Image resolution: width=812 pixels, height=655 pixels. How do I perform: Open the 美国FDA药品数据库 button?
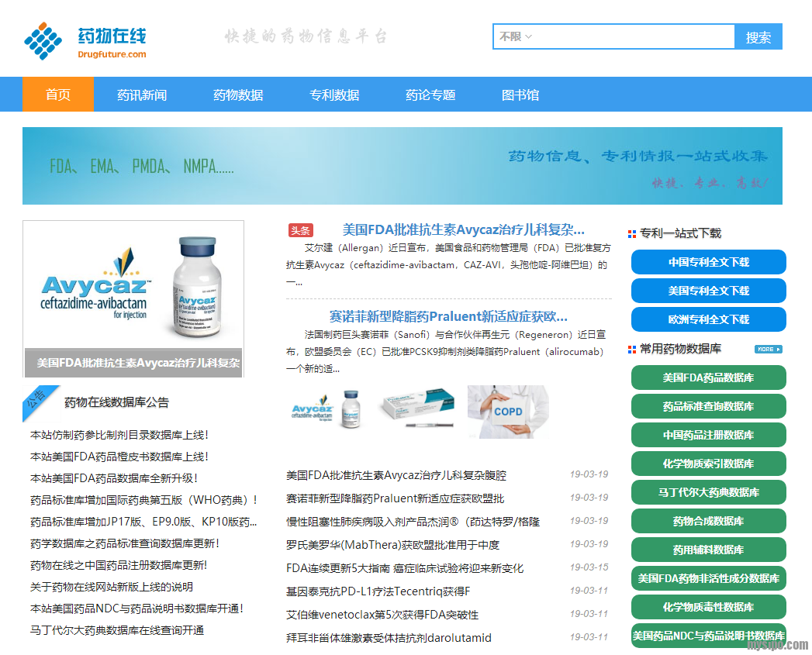[708, 377]
